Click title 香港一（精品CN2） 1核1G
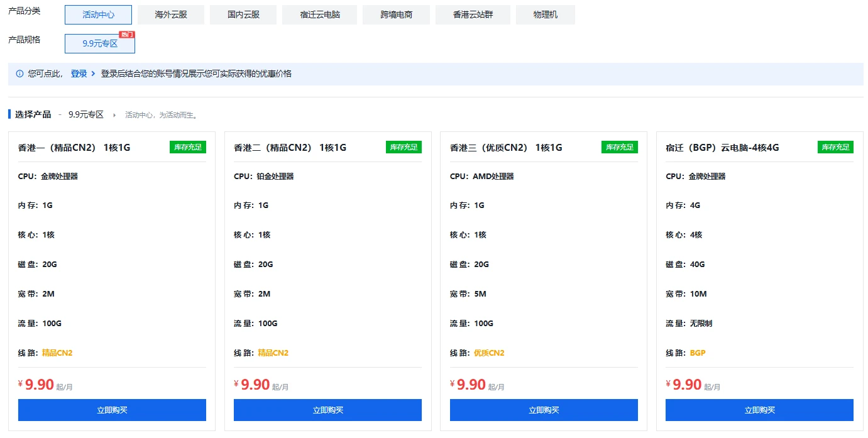This screenshot has height=438, width=868. coord(74,148)
